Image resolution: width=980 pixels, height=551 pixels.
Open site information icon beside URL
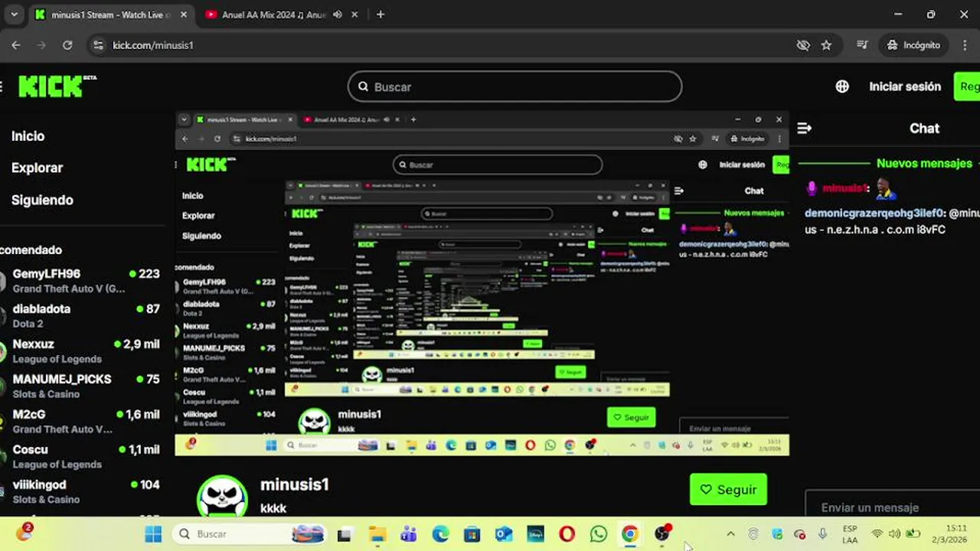pyautogui.click(x=97, y=45)
